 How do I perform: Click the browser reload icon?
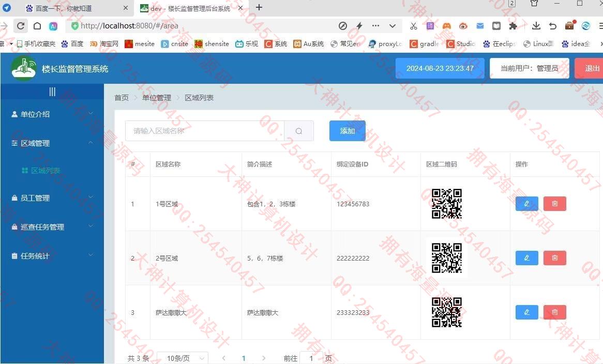click(x=21, y=26)
